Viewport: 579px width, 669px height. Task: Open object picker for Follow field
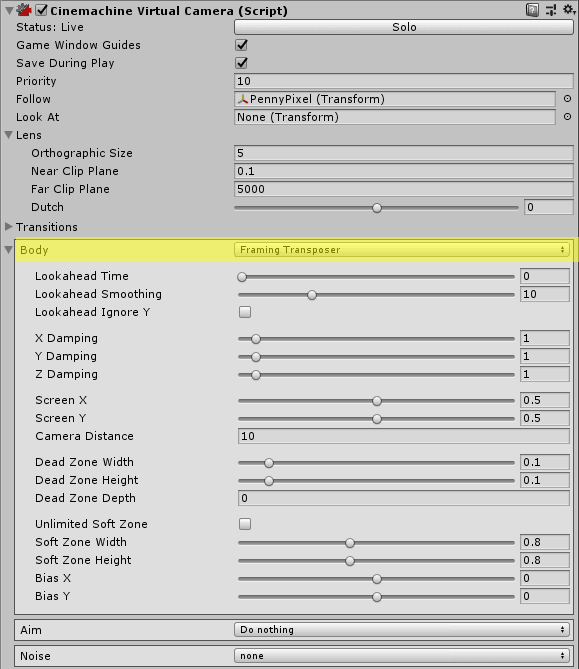point(567,99)
